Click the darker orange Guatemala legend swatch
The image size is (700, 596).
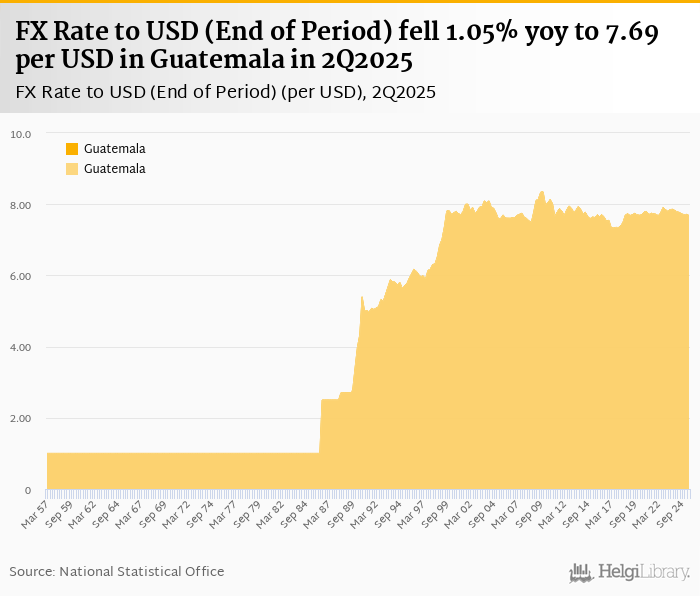click(x=72, y=149)
